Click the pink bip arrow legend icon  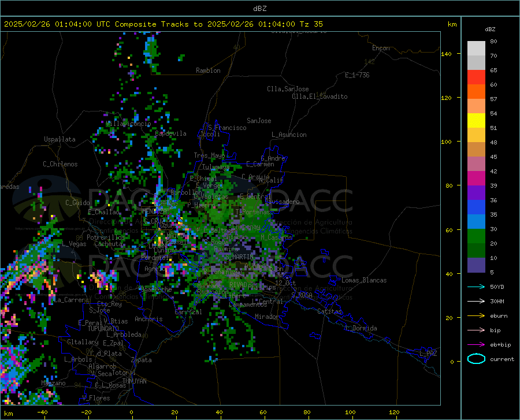(x=476, y=330)
